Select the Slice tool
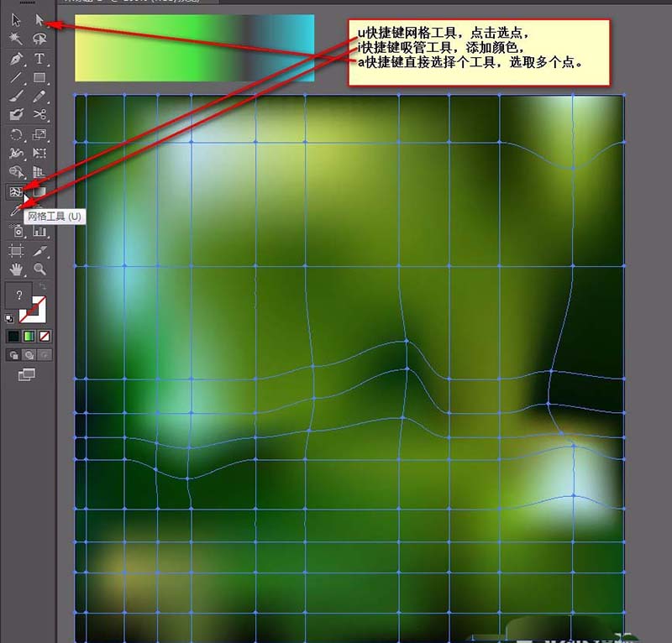 [39, 250]
